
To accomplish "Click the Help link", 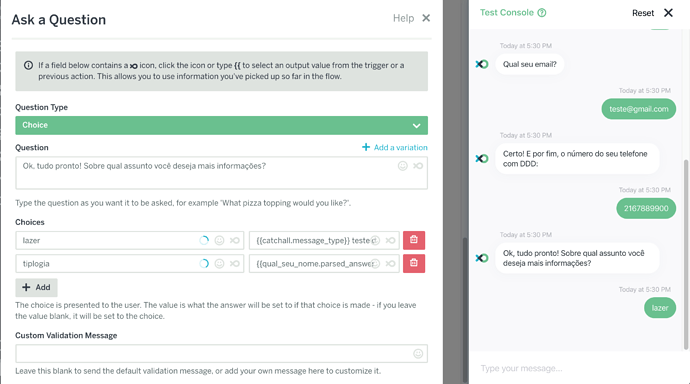I will pyautogui.click(x=403, y=18).
